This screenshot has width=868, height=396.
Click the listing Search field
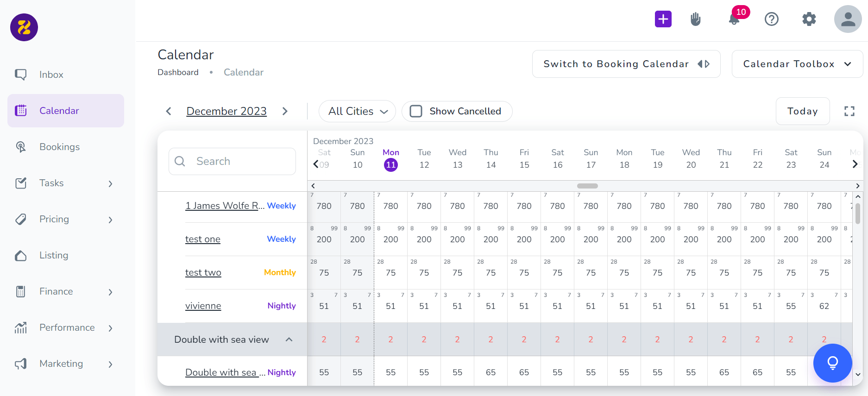point(232,161)
